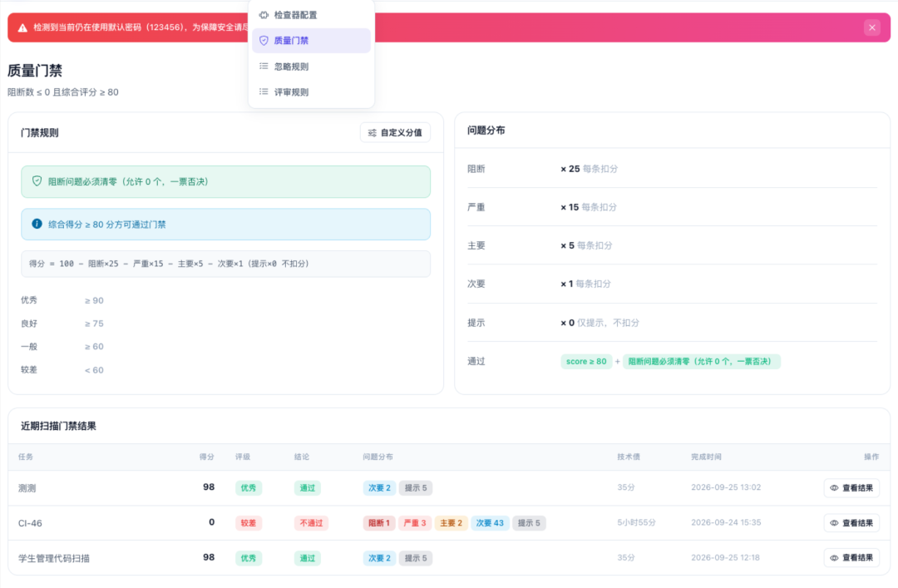View results for 学生管理代码扫描

(851, 558)
